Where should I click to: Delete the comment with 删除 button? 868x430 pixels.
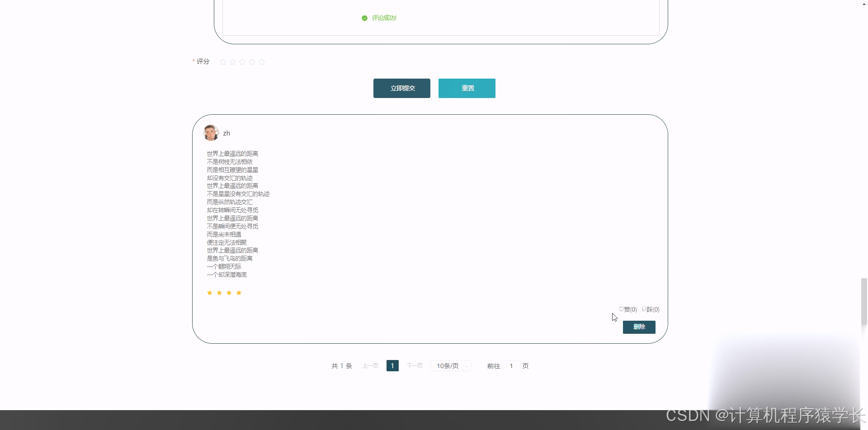639,327
